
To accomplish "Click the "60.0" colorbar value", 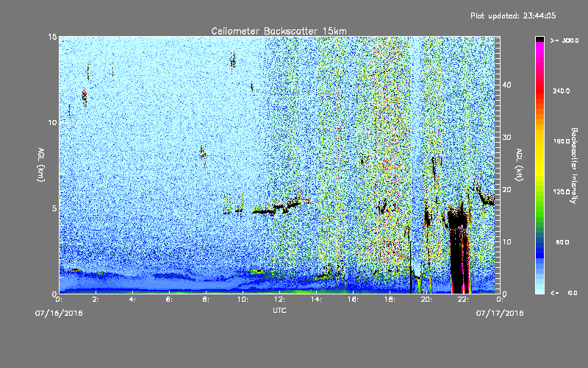I will click(562, 242).
